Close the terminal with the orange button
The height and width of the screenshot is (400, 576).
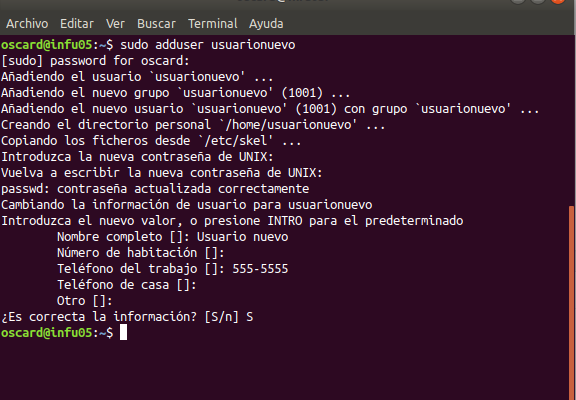coord(558,1)
